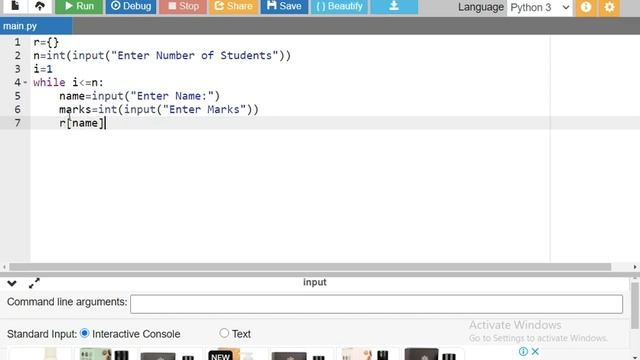Open the Share button

[234, 6]
